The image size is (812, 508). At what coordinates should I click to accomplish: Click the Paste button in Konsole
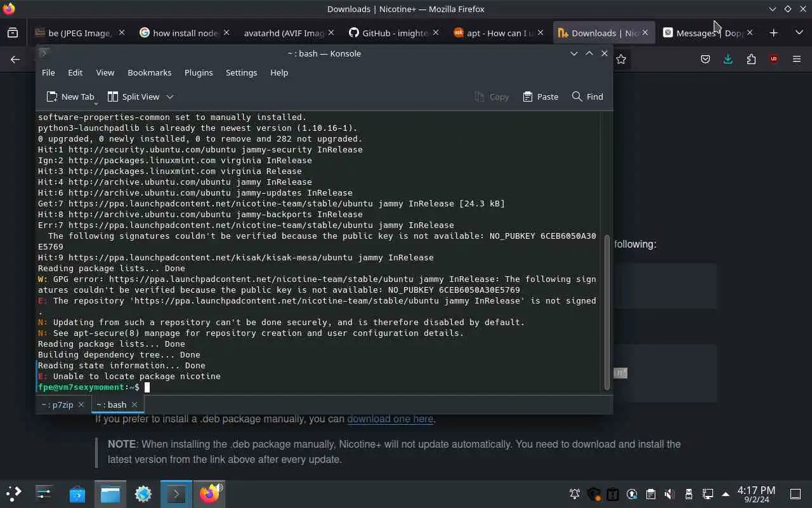click(x=540, y=97)
